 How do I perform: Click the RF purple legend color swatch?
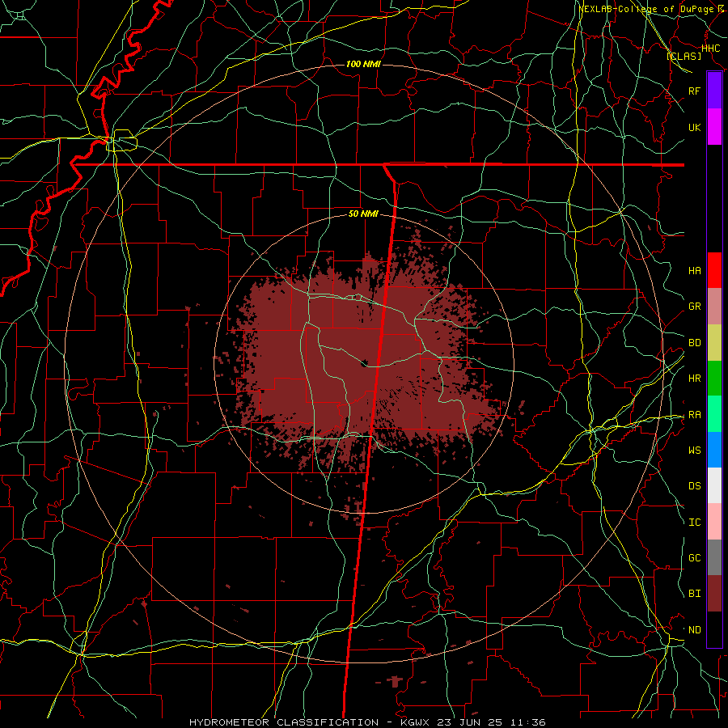click(x=714, y=91)
